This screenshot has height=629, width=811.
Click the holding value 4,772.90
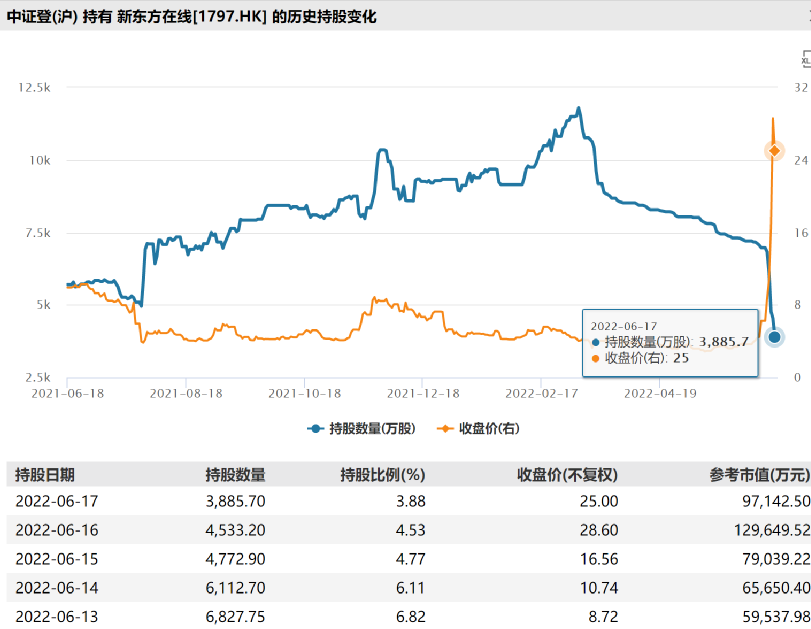click(235, 559)
